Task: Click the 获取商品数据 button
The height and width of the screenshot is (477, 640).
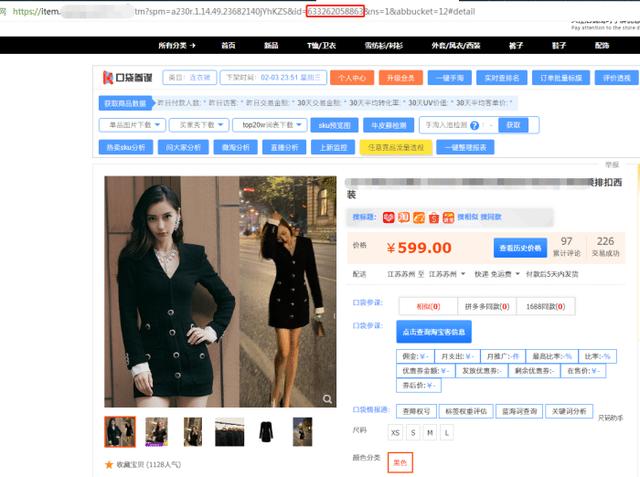Action: [x=126, y=103]
